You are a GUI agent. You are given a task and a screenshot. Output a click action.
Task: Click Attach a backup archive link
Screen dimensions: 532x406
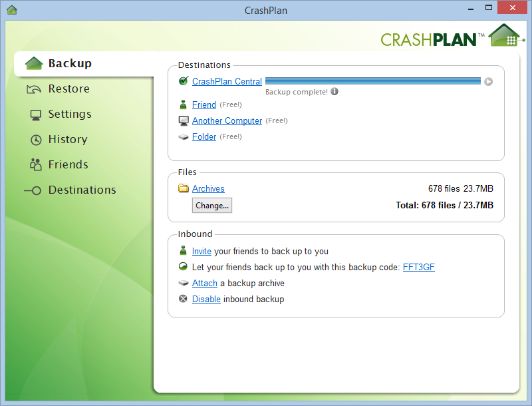coord(205,284)
